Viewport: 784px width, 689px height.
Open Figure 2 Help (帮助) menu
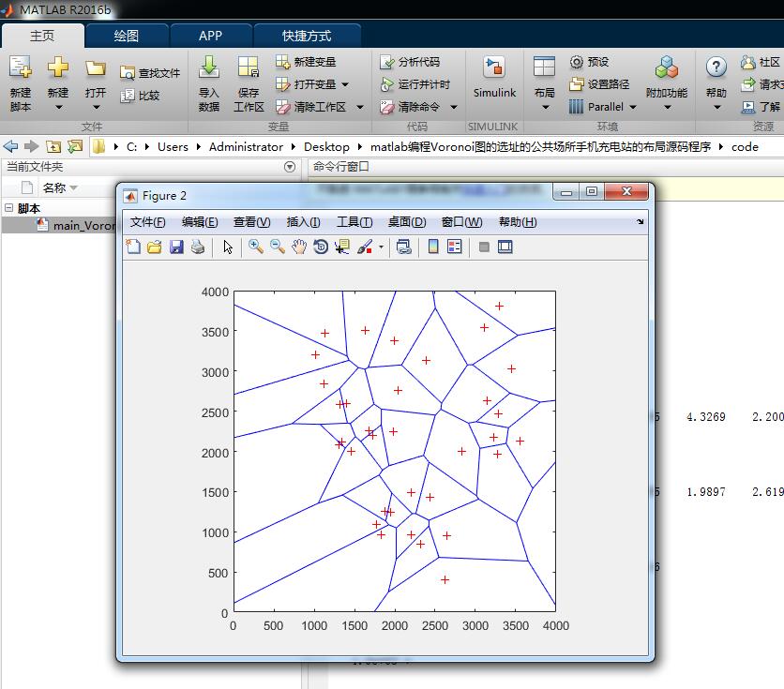pos(518,222)
